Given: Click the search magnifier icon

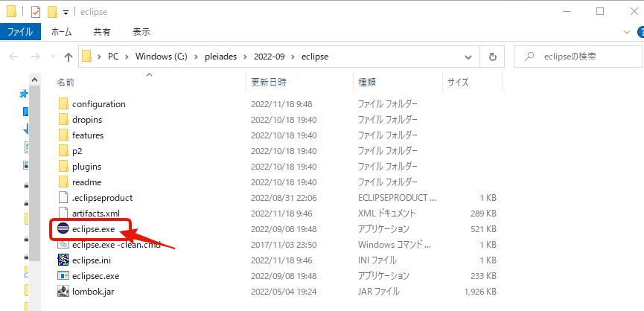Looking at the screenshot, I should 530,57.
